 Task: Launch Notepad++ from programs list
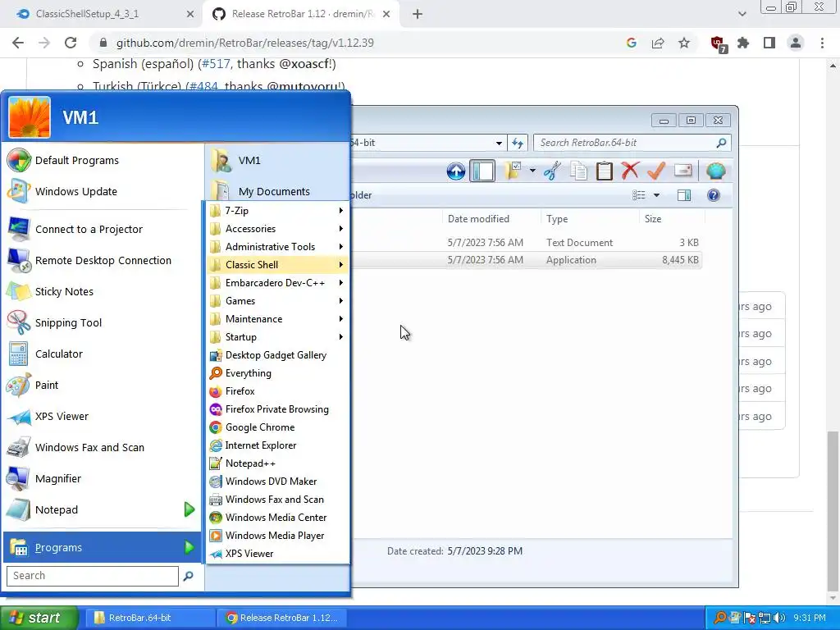[277, 463]
